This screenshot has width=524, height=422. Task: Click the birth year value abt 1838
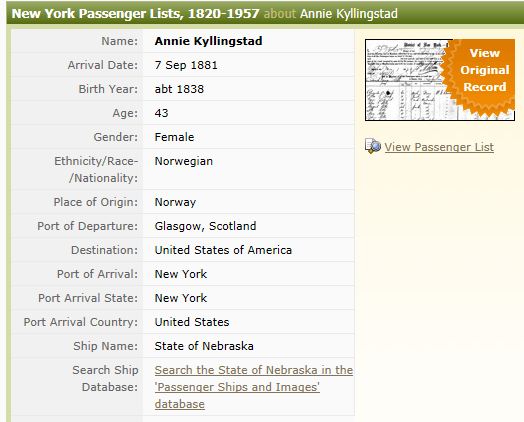pos(179,89)
